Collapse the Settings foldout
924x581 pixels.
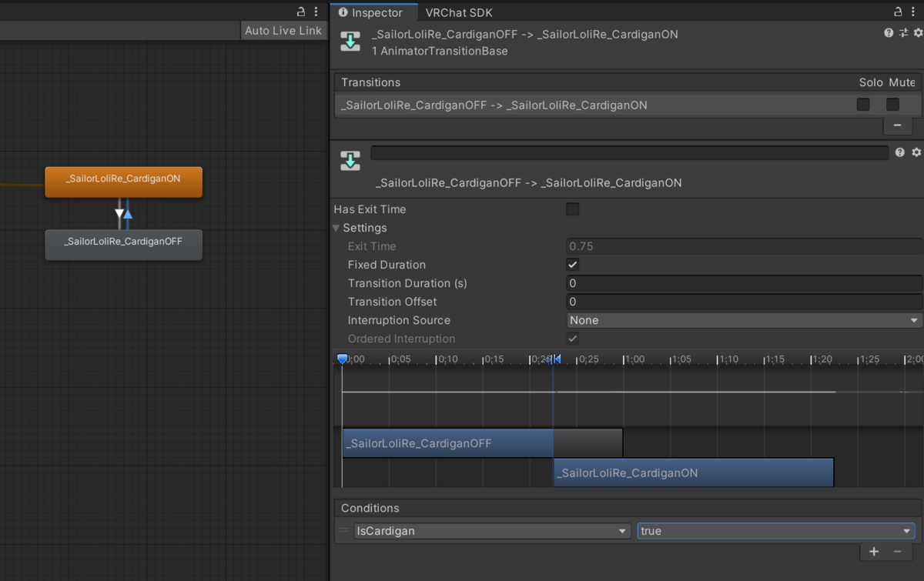tap(336, 228)
